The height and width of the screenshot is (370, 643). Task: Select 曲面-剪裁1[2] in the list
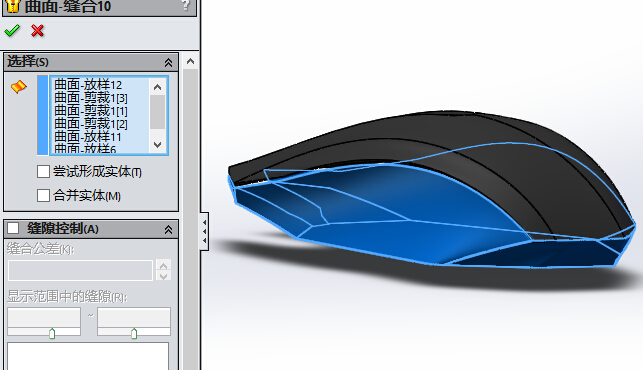91,124
